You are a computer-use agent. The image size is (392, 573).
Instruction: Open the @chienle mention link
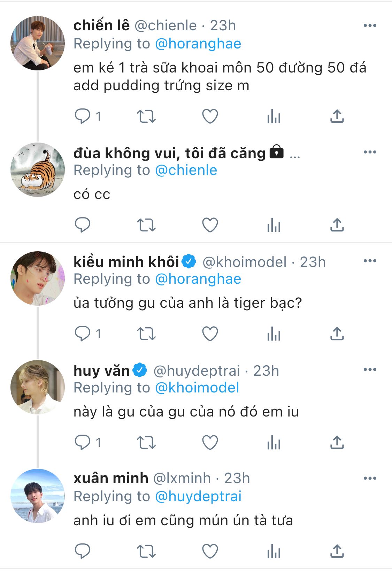click(x=186, y=170)
